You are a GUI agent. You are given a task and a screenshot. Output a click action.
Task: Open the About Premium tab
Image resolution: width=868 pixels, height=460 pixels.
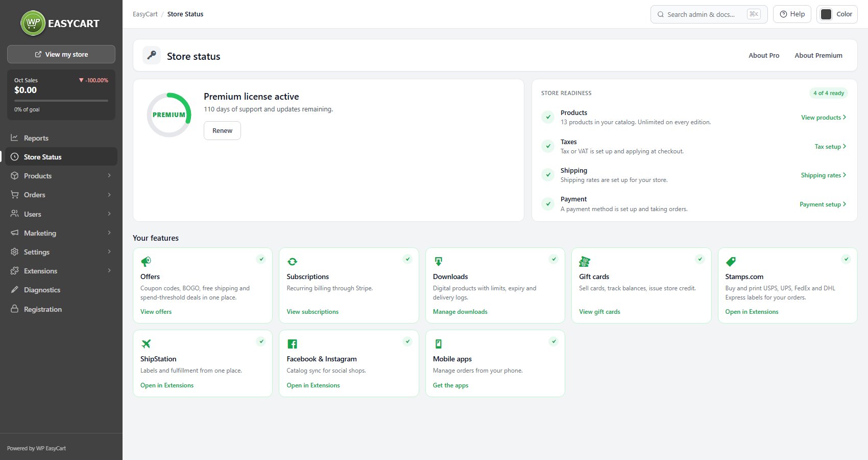point(818,55)
